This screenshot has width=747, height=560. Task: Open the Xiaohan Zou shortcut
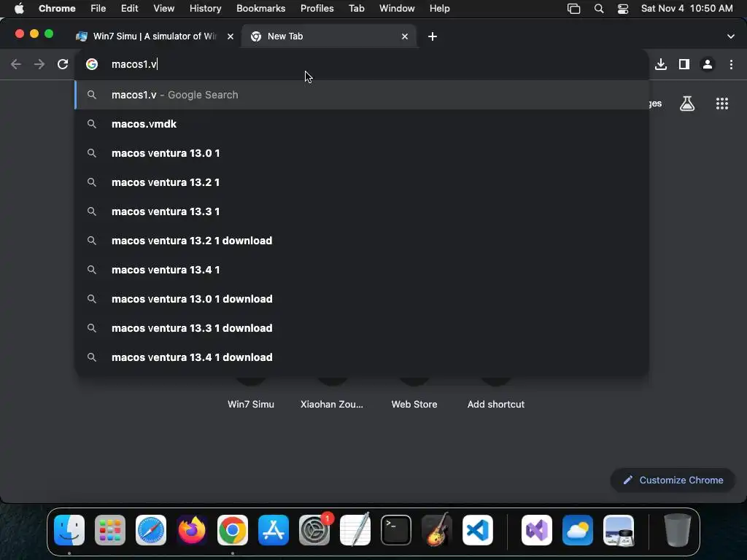(x=332, y=404)
